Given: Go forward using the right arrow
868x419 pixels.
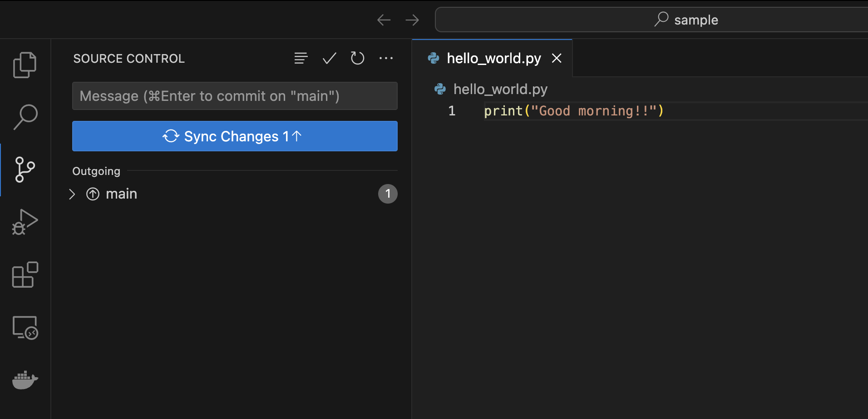Looking at the screenshot, I should 412,20.
